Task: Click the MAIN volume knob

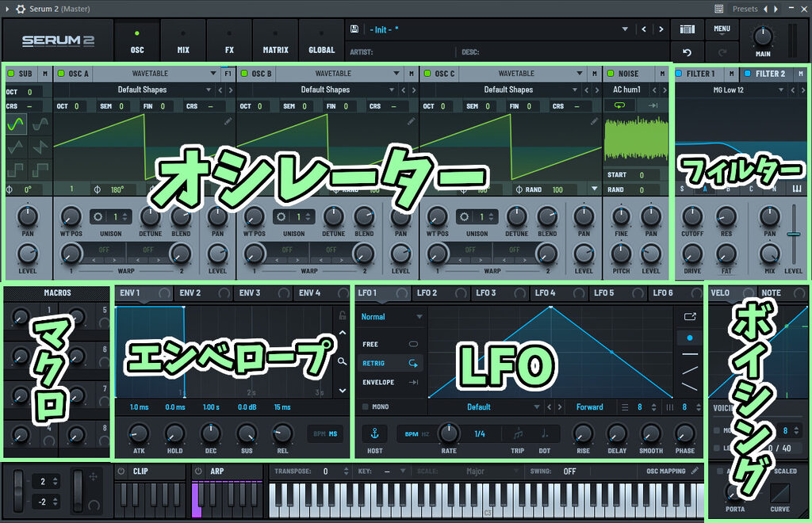Action: pos(763,36)
